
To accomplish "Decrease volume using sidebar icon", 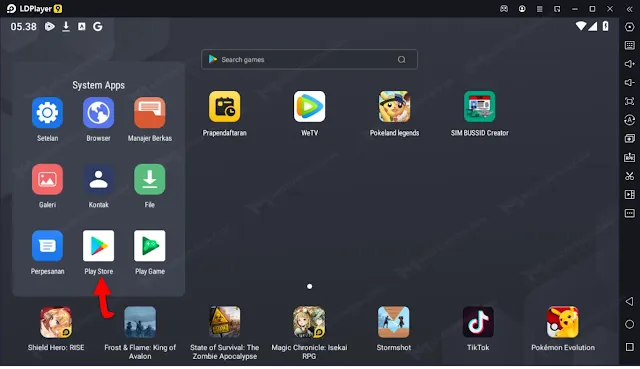I will pyautogui.click(x=629, y=83).
